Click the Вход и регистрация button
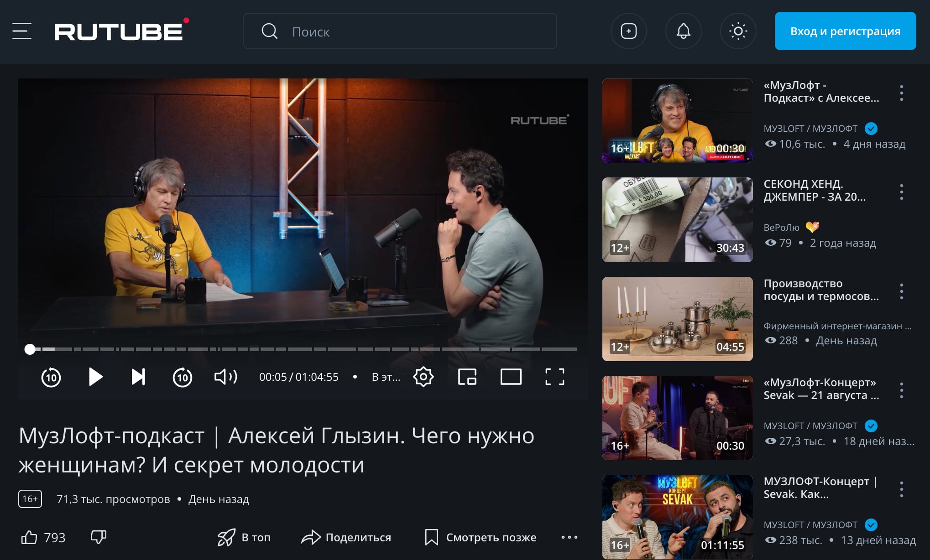This screenshot has width=930, height=560. pyautogui.click(x=845, y=31)
